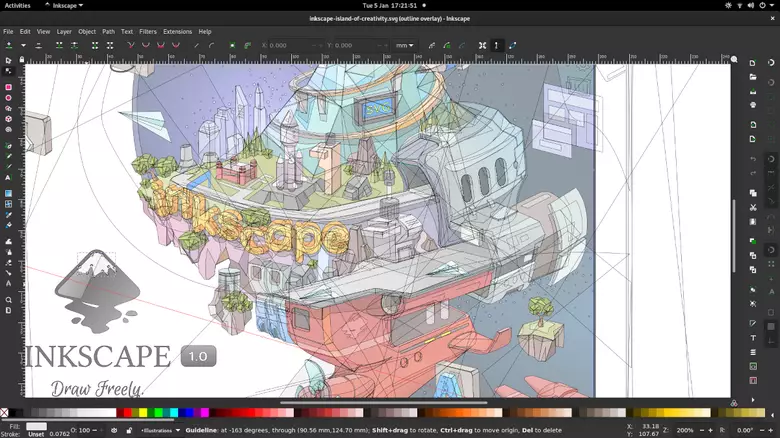Open the Extensions menu

177,32
